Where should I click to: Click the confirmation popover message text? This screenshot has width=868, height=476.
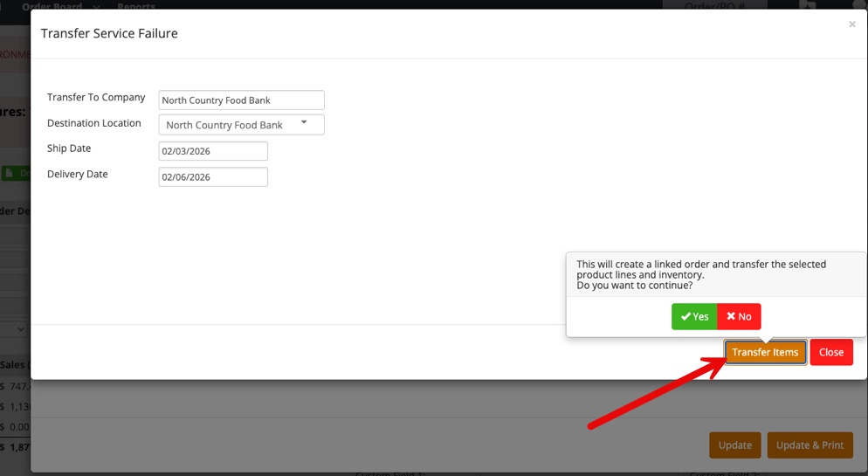click(701, 274)
